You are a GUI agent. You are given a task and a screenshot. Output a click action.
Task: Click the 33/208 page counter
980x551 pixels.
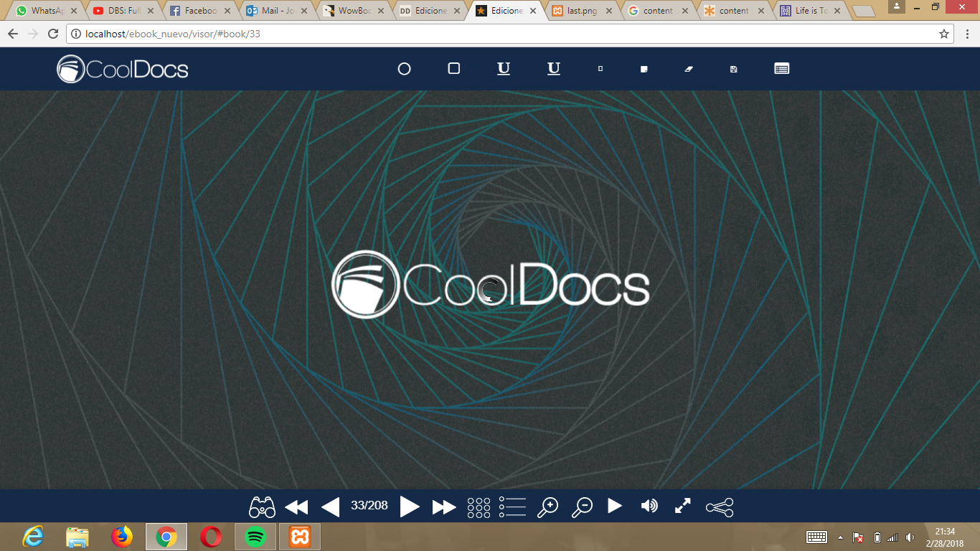[x=369, y=506]
